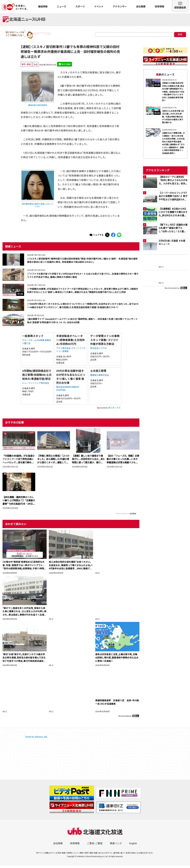Open the イベント menu item
190x868 pixels.
[x=99, y=6]
